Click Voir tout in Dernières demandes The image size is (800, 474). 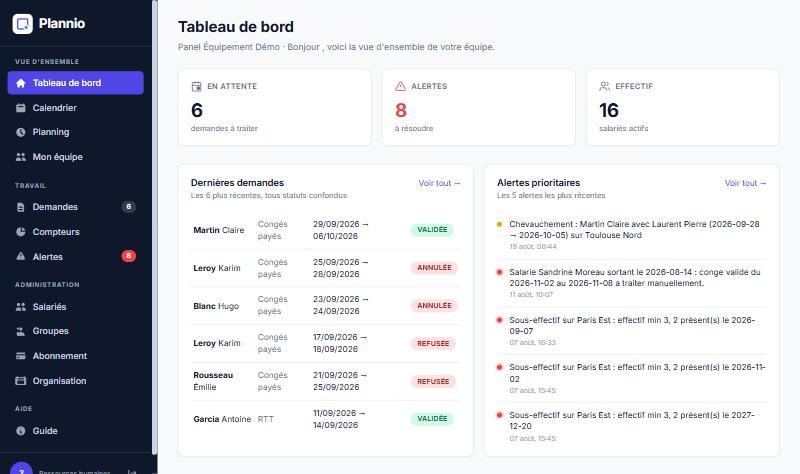point(439,183)
